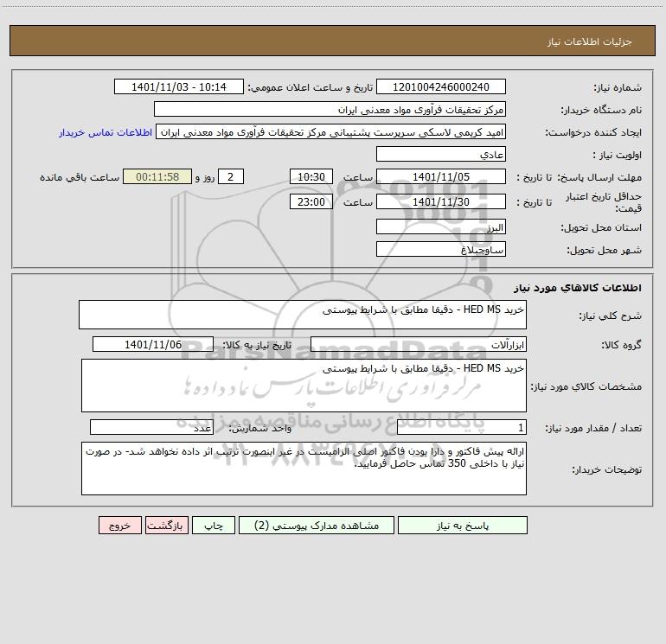Click the goods specifications text box
The height and width of the screenshot is (644, 666).
tap(304, 386)
